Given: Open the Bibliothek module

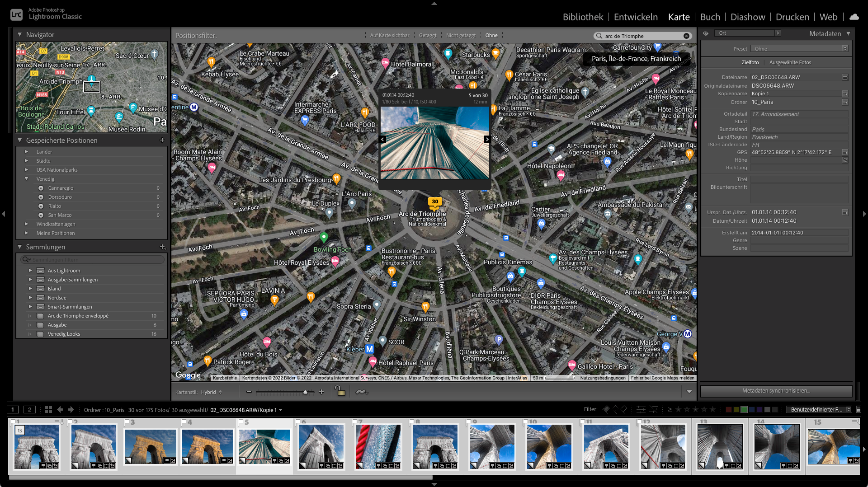Looking at the screenshot, I should pos(583,17).
